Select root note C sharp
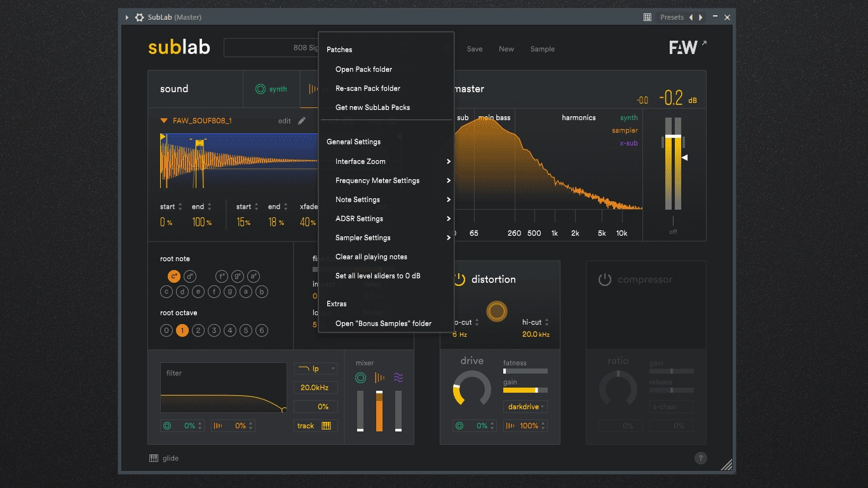Viewport: 868px width, 488px height. (174, 276)
